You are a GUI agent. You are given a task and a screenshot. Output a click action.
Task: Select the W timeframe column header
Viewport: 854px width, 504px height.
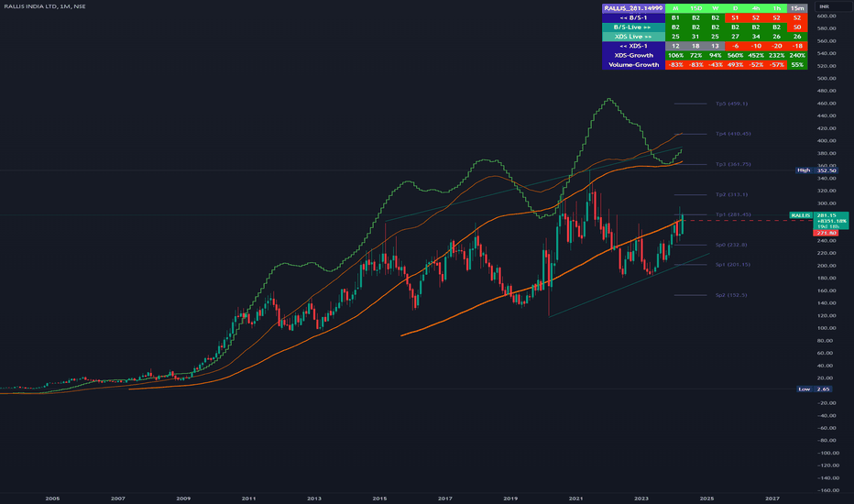coord(715,8)
